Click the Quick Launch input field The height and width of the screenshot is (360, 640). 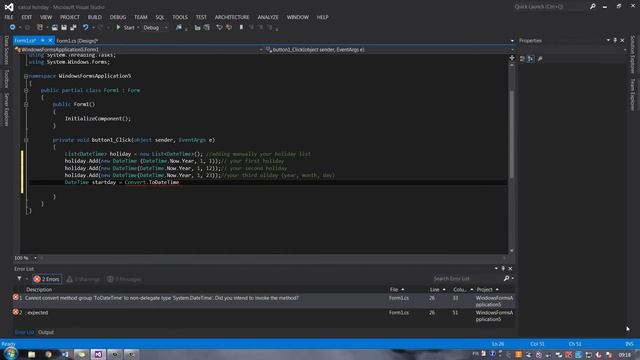(550, 7)
